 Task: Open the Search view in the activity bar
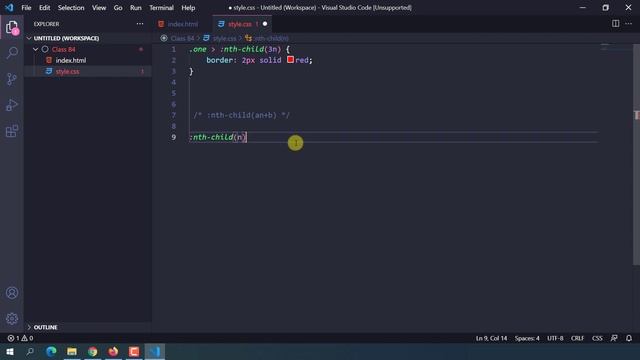tap(12, 53)
